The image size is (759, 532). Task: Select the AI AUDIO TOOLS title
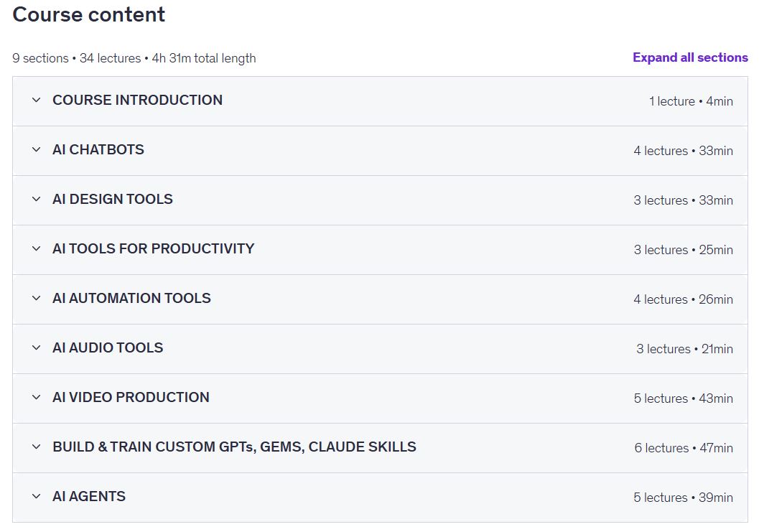tap(108, 347)
